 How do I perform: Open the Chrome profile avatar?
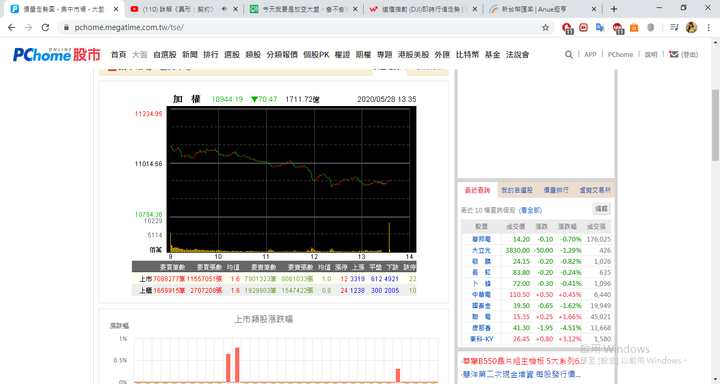(691, 28)
